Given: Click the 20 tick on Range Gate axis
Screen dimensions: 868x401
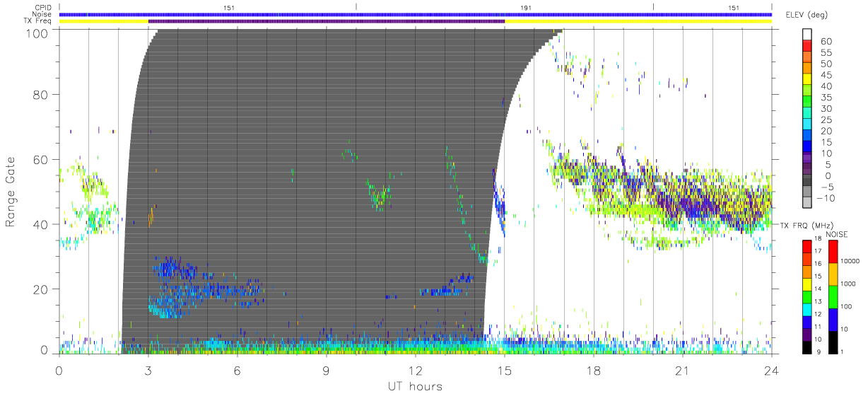Looking at the screenshot, I should [x=40, y=289].
